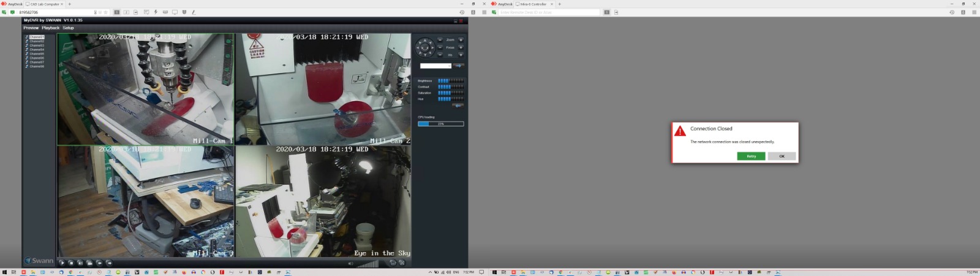
Task: Increase Iris with the plus button
Action: click(x=461, y=55)
